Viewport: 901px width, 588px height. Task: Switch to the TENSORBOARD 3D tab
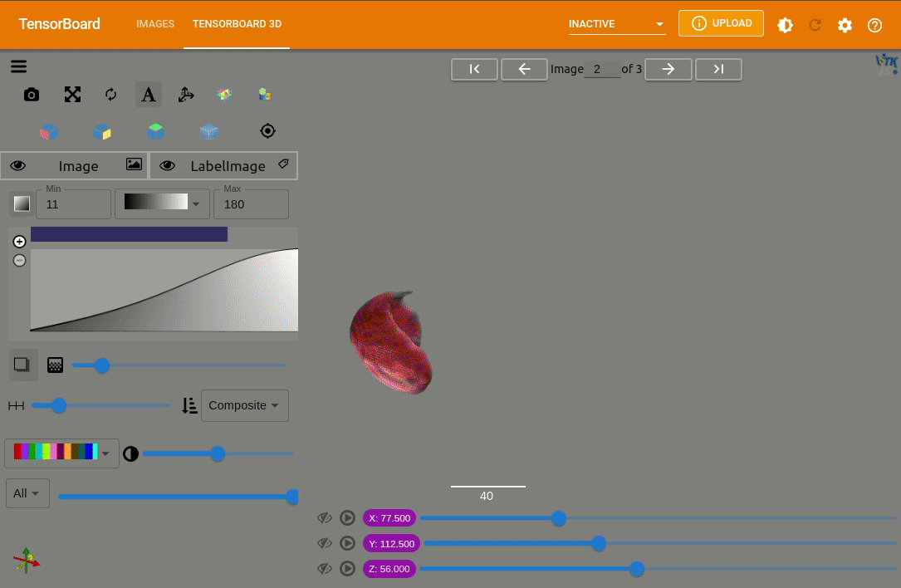click(237, 24)
